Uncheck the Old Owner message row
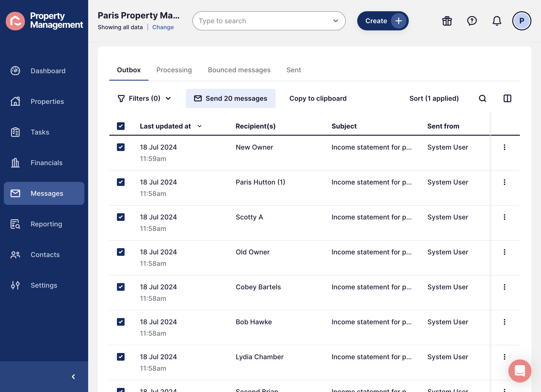541x392 pixels. [121, 252]
